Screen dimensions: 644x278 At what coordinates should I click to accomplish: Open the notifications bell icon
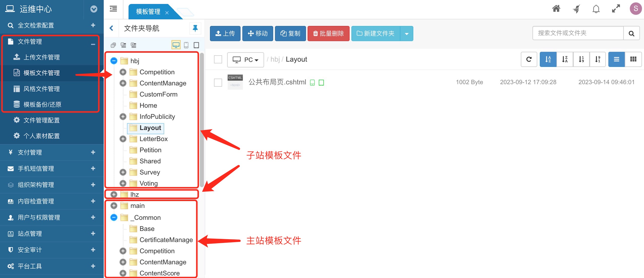(x=596, y=9)
